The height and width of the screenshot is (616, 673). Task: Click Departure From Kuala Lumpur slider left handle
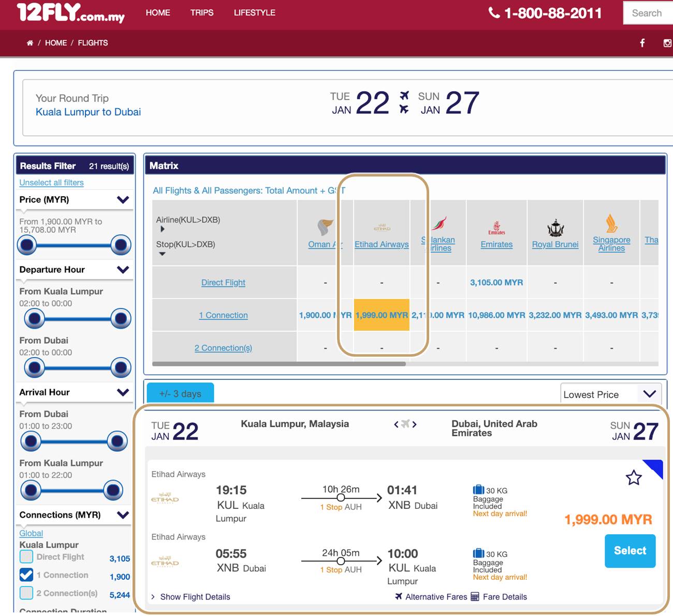coord(34,318)
